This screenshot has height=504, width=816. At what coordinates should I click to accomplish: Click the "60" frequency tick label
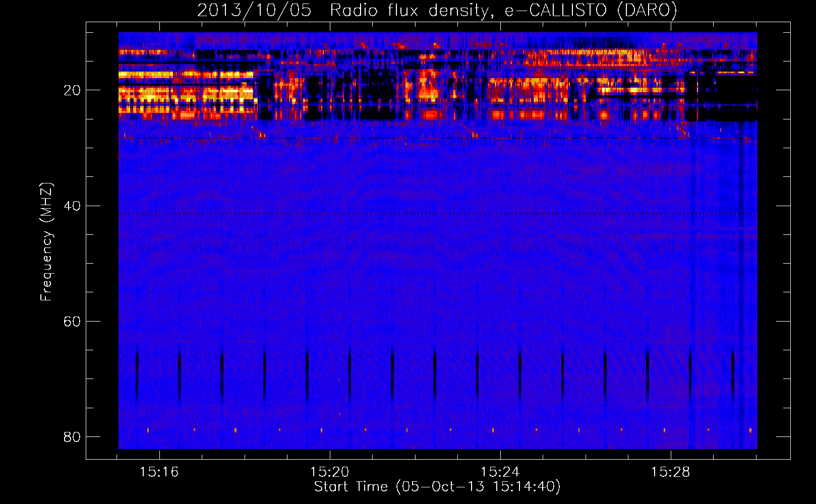[72, 322]
